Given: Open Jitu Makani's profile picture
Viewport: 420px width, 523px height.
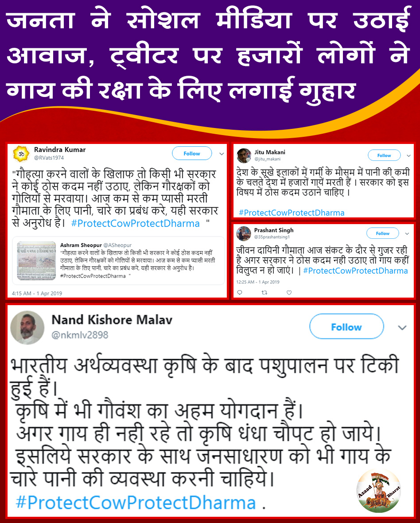Looking at the screenshot, I should pos(244,156).
